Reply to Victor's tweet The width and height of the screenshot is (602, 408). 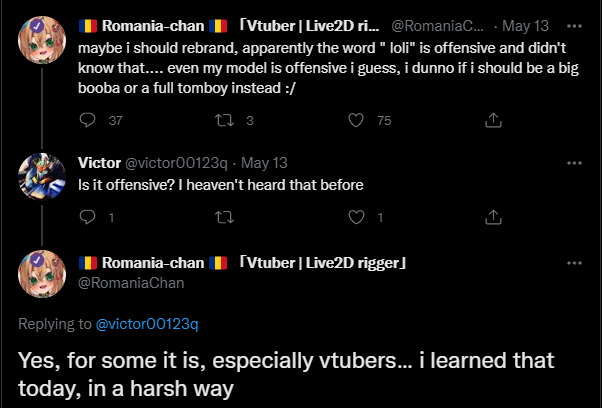(x=87, y=217)
